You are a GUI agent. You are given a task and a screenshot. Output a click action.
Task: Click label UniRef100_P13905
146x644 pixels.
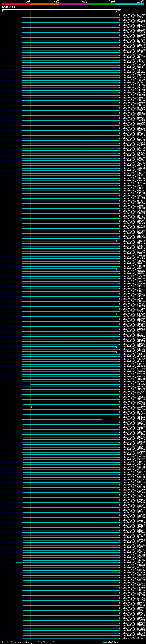[133, 271]
